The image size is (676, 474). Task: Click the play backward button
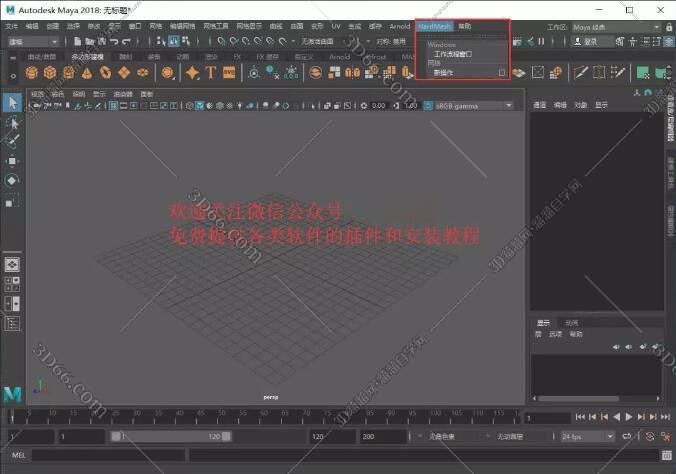tap(617, 417)
